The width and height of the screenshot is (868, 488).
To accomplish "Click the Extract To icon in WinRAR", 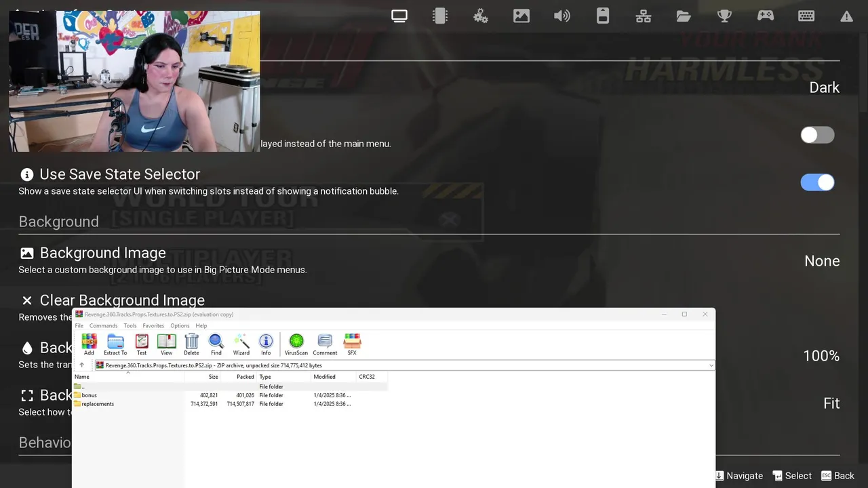I will tap(115, 344).
